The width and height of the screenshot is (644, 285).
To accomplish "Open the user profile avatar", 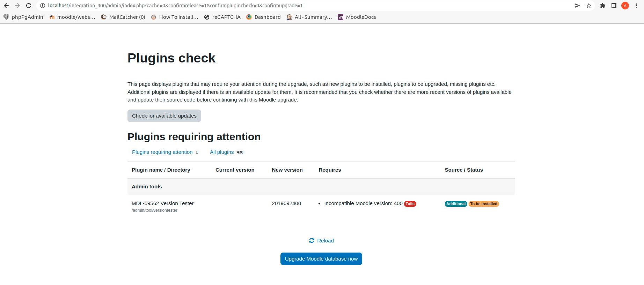I will 625,6.
